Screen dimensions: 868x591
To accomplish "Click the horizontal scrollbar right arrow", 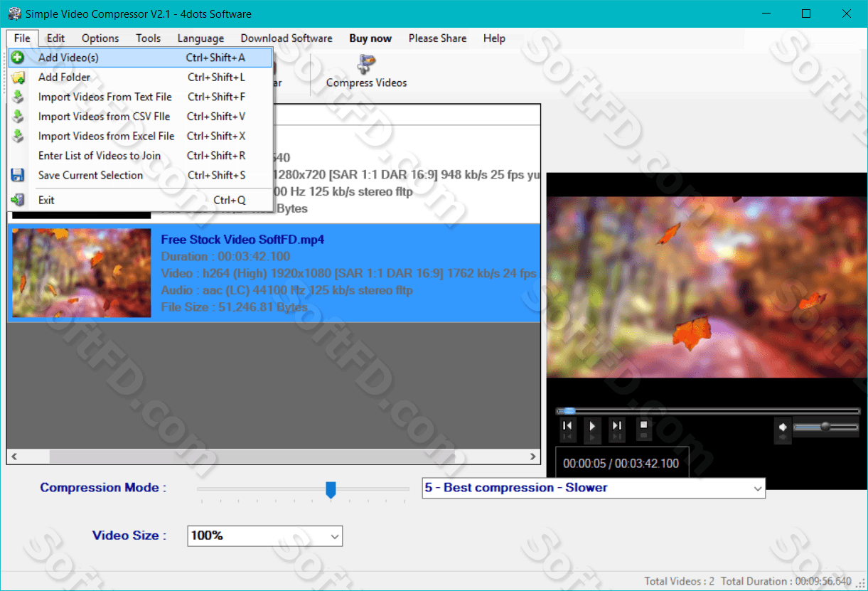I will tap(534, 457).
